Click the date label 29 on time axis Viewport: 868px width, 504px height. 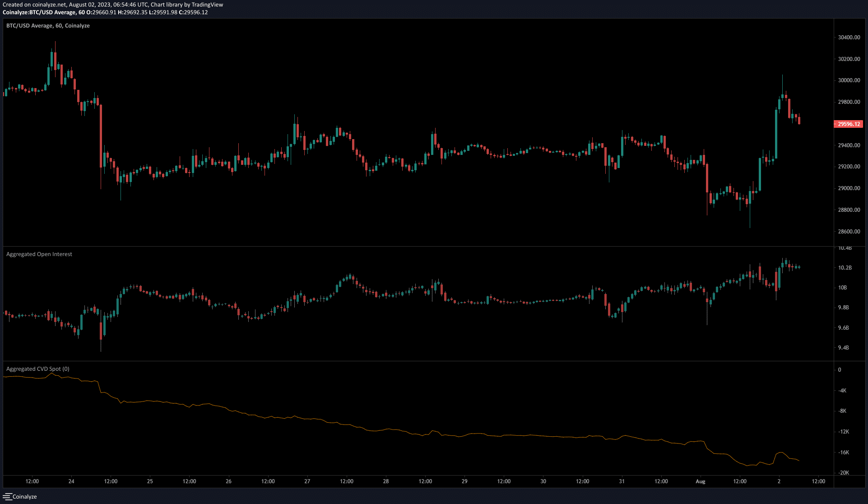pyautogui.click(x=464, y=481)
